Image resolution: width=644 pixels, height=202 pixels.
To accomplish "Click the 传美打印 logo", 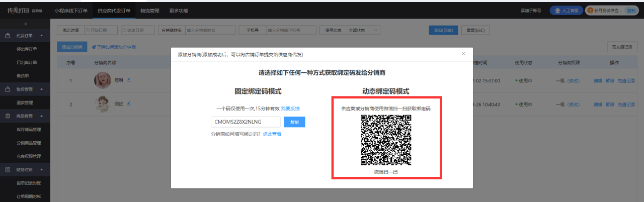I will pyautogui.click(x=18, y=10).
